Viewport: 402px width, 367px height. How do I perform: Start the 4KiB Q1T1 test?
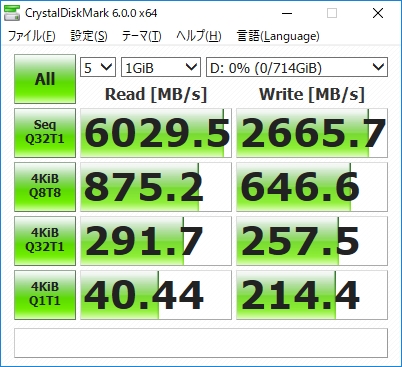(45, 295)
